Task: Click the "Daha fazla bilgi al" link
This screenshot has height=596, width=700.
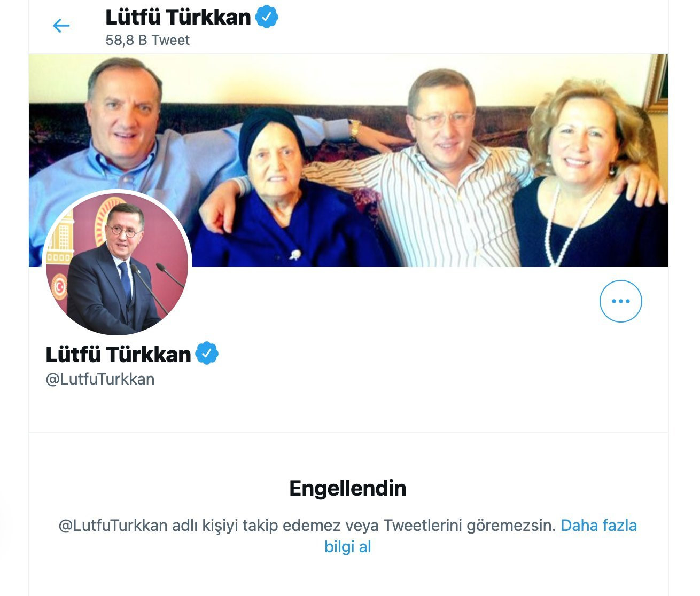Action: [480, 536]
